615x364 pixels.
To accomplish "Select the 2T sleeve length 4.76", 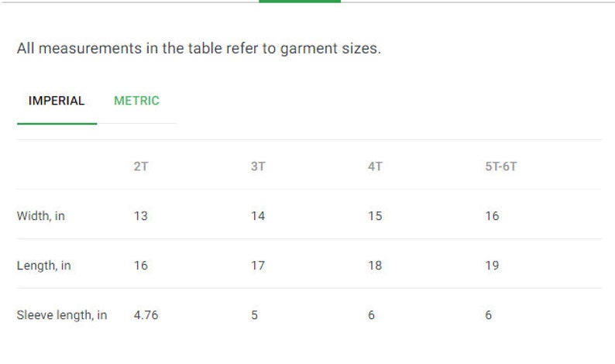I will (146, 315).
